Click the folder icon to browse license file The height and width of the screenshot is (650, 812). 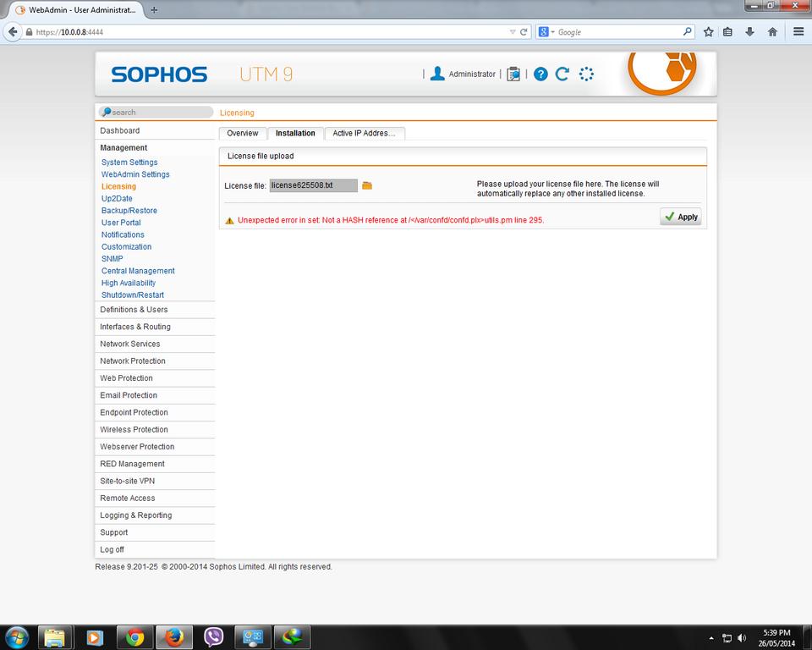tap(367, 185)
